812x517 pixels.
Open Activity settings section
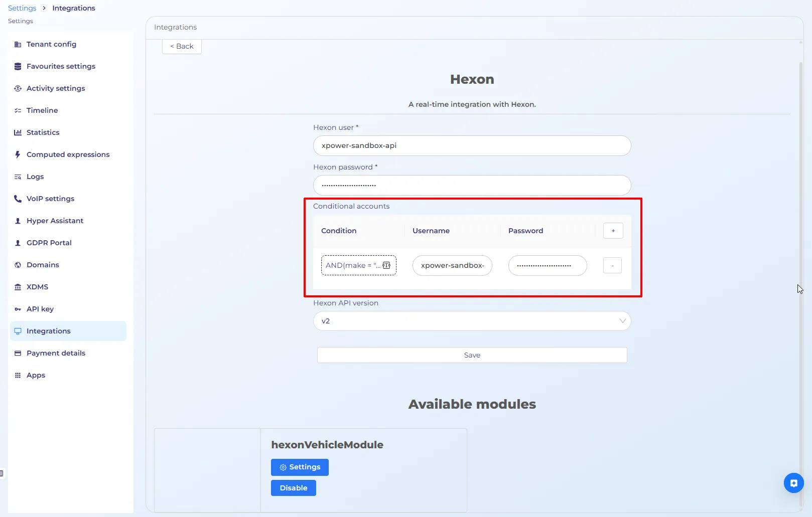(68, 88)
